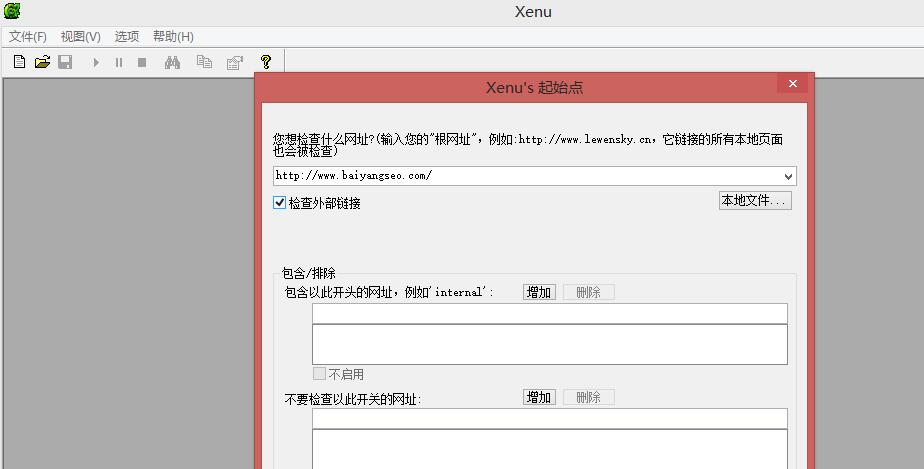Screen dimensions: 924x469
Task: Click the Copy toolbar icon
Action: (204, 61)
